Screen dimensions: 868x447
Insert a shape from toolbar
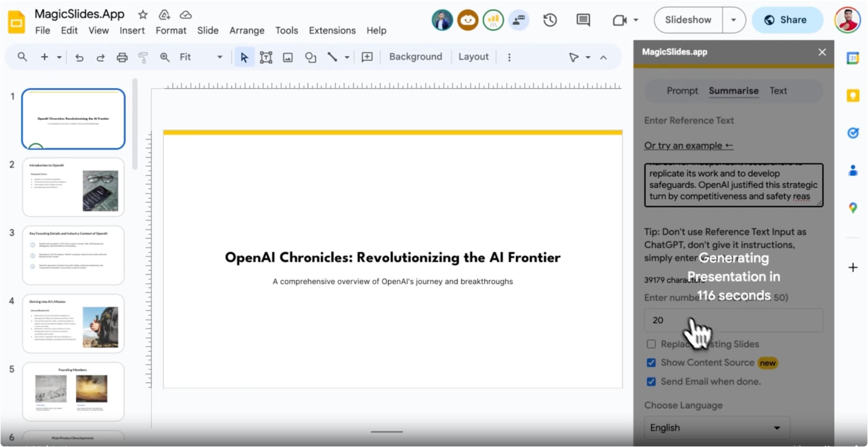tap(310, 57)
